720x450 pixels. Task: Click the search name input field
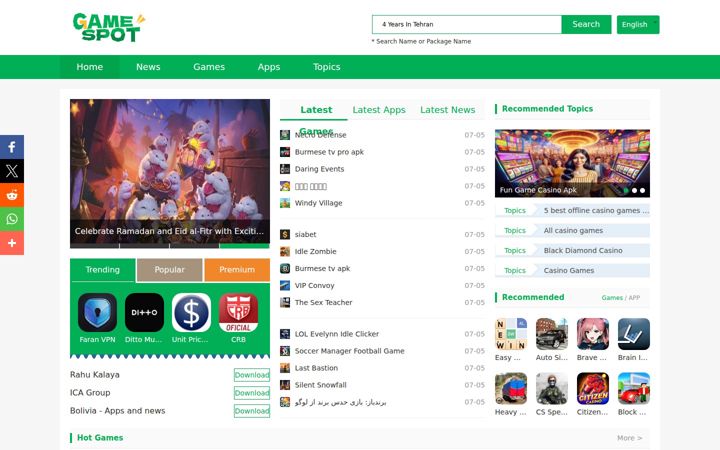coord(467,24)
